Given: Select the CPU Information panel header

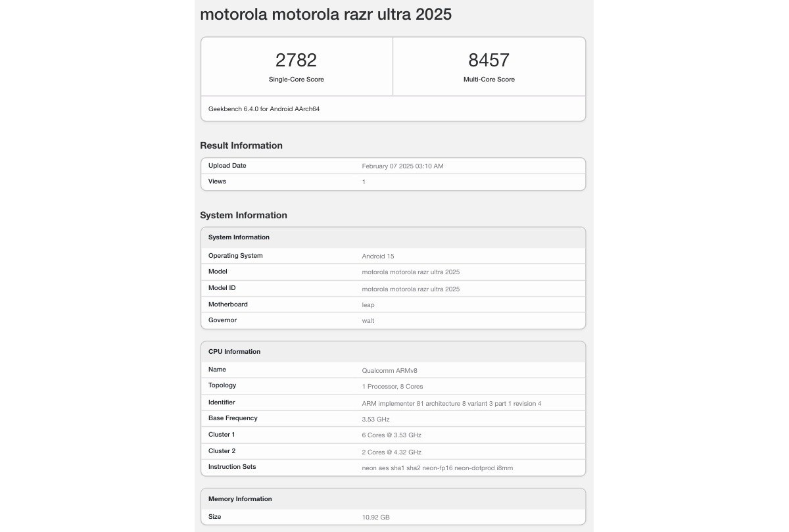Looking at the screenshot, I should [234, 351].
